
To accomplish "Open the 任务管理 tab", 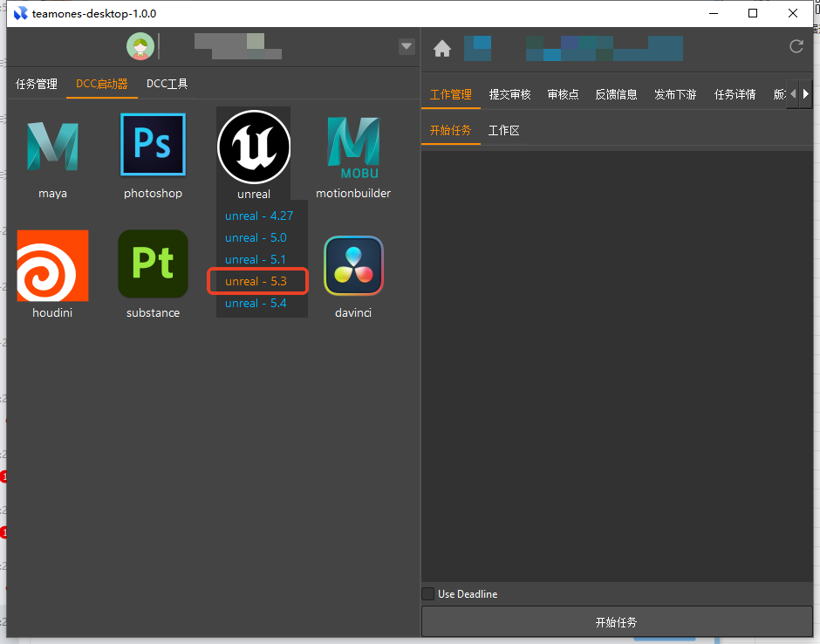I will click(37, 84).
